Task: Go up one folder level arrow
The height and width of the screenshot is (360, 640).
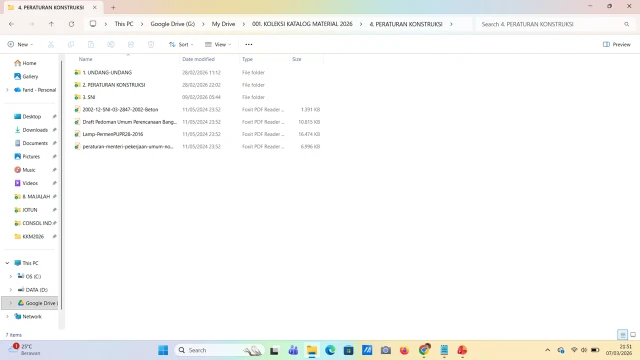Action: 51,24
